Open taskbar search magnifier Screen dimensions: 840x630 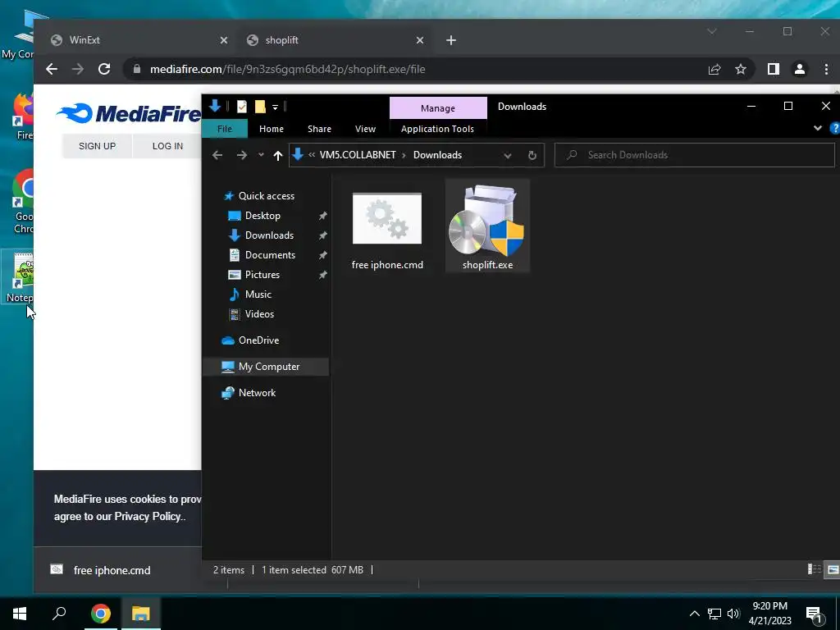click(59, 613)
